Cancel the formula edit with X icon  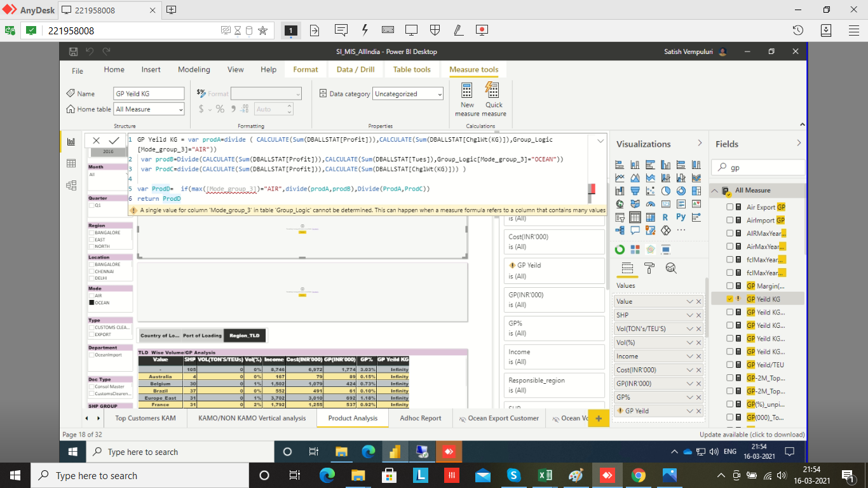point(96,140)
